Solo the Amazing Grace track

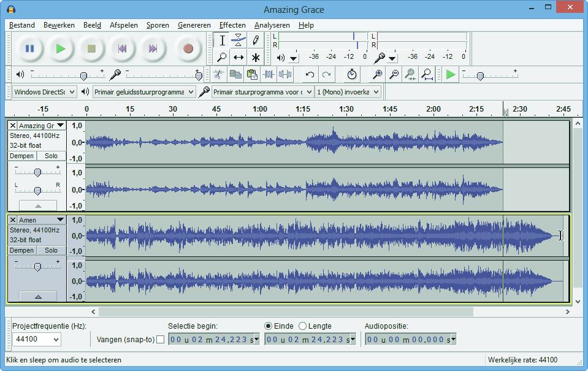coord(51,156)
